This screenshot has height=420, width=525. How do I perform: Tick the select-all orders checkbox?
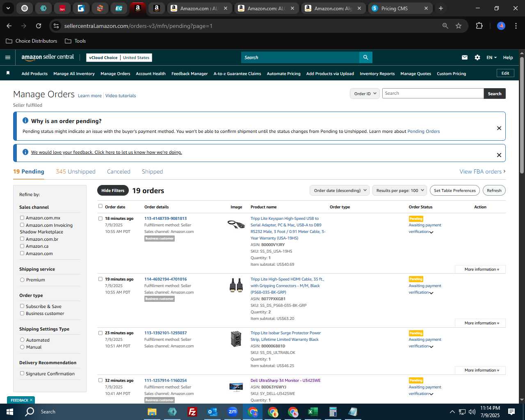(100, 206)
